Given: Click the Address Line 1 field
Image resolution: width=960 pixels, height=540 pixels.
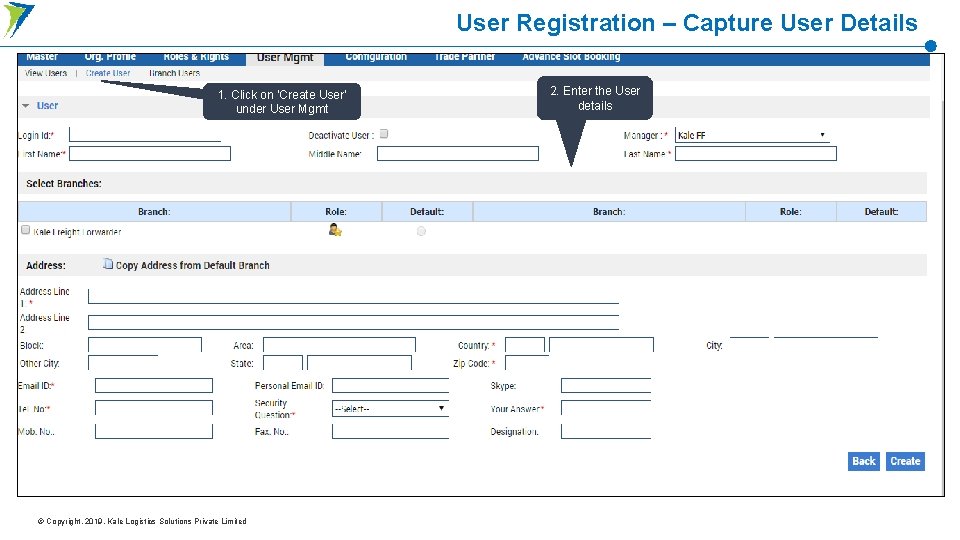Looking at the screenshot, I should coord(353,296).
